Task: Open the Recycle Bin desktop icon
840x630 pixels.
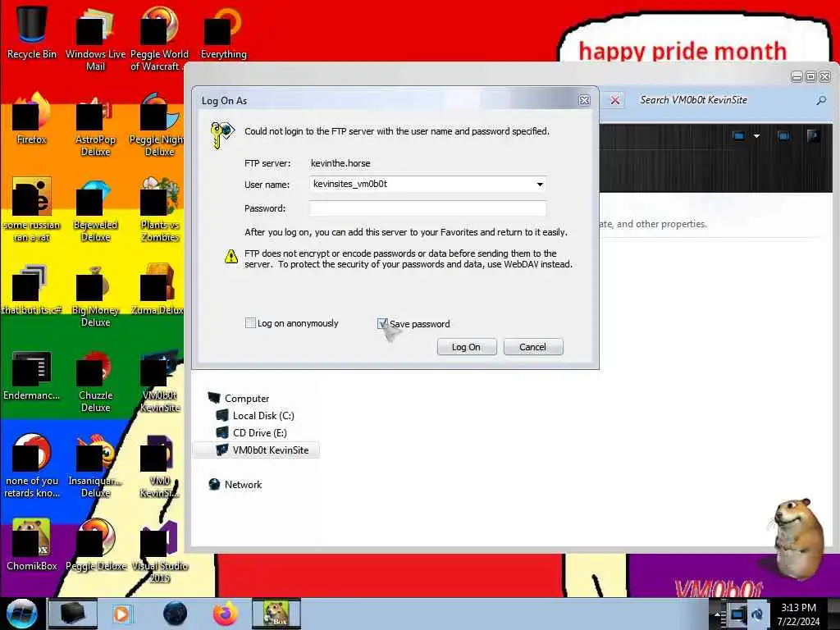Action: click(x=31, y=32)
